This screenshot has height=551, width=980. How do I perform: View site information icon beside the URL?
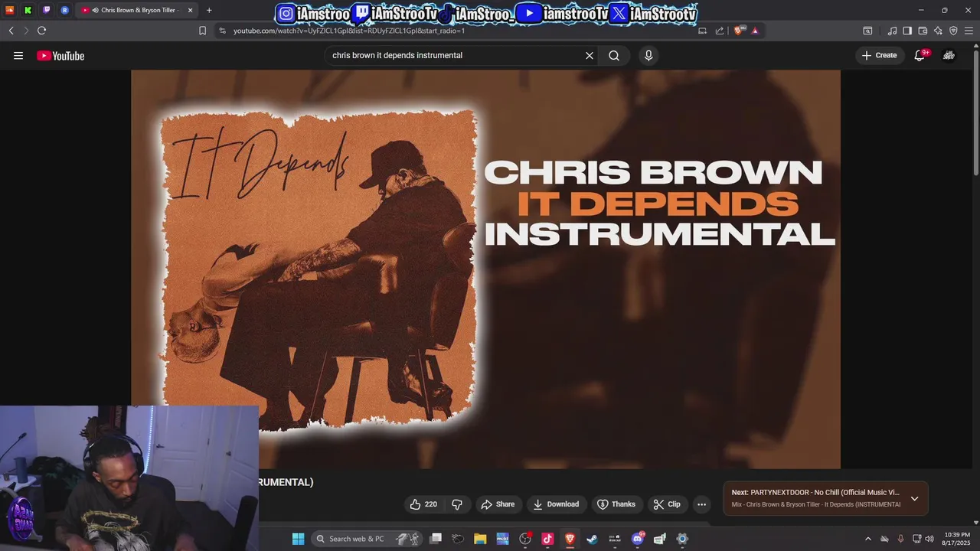point(222,31)
